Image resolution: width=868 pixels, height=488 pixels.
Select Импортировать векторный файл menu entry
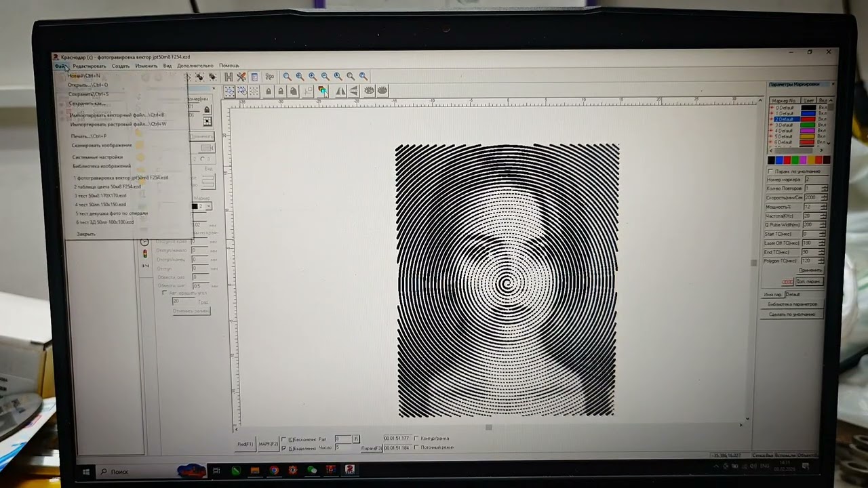point(117,115)
